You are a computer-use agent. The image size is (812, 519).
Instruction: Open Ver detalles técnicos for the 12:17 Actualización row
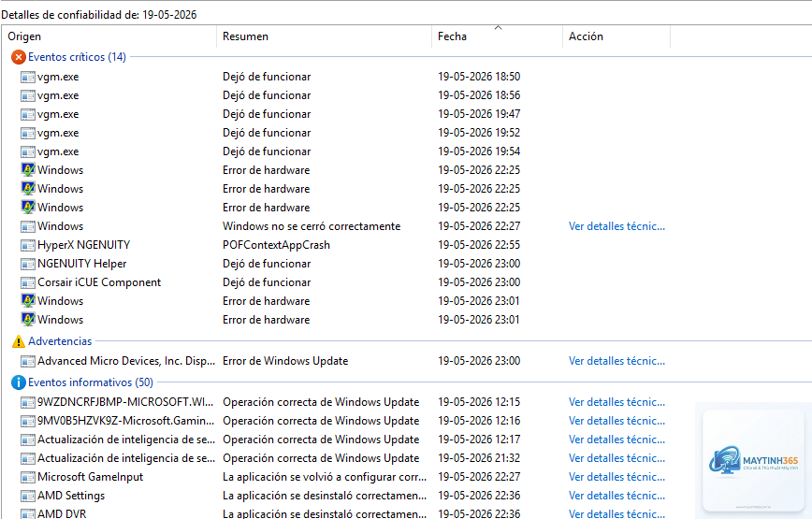pos(616,440)
